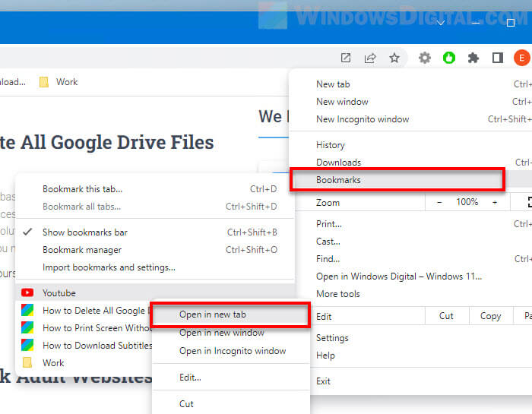Toggle Show bookmarks bar checkmark item

155,232
